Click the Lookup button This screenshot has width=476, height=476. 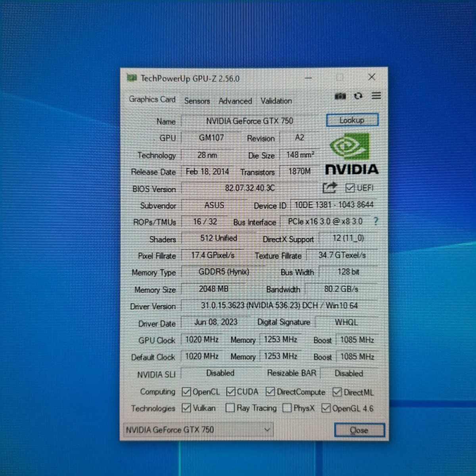pos(352,120)
